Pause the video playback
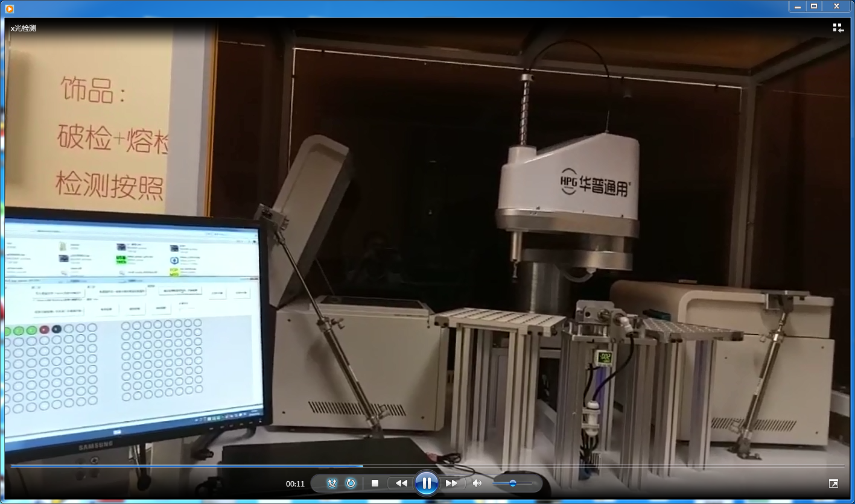Image resolution: width=855 pixels, height=504 pixels. (x=426, y=483)
